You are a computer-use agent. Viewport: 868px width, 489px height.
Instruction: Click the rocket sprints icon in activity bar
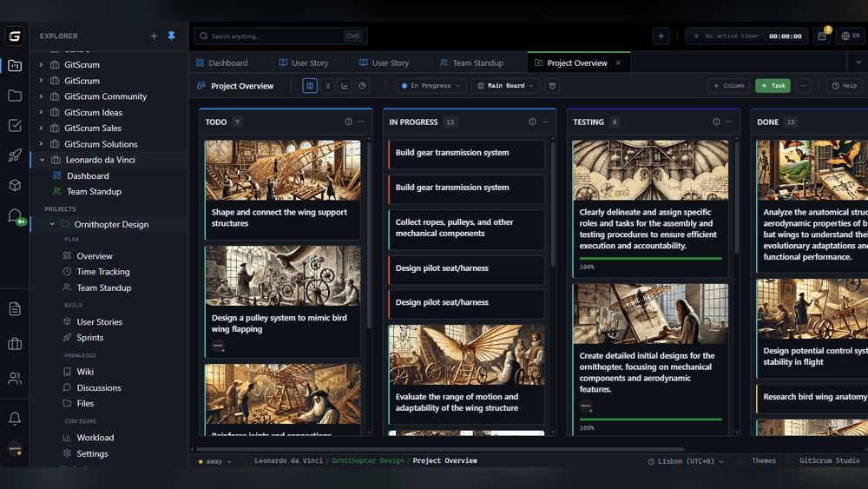(15, 155)
